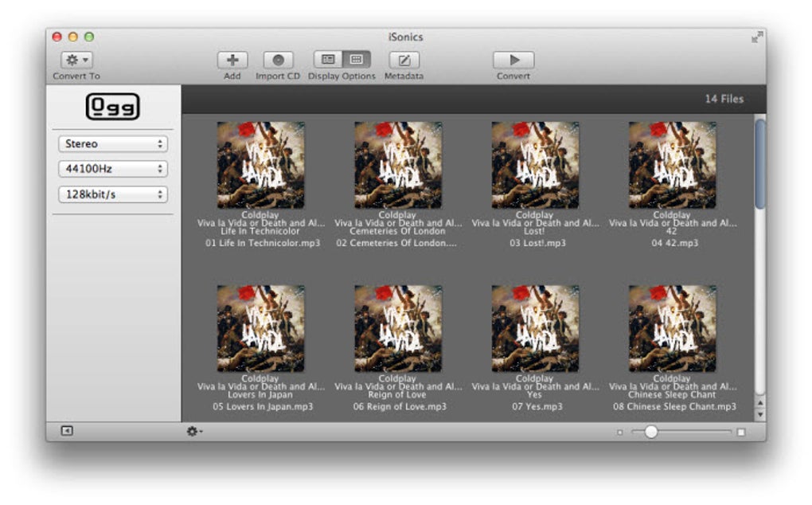812x505 pixels.
Task: Close the iSonics window
Action: (x=57, y=37)
